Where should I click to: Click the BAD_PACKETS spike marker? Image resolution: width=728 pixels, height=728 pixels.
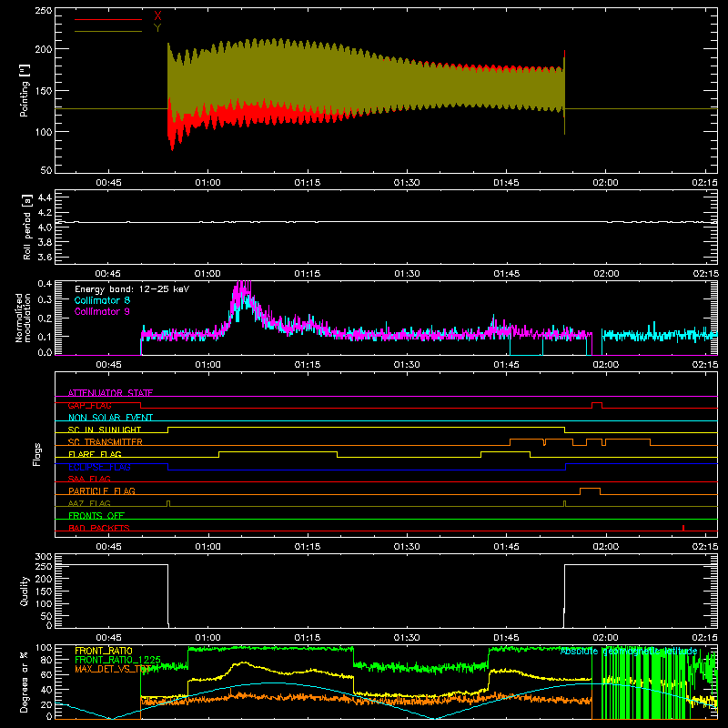click(683, 528)
